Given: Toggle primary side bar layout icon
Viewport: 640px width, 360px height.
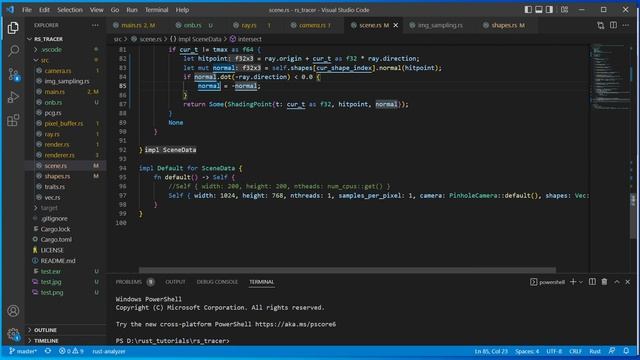Looking at the screenshot, I should pyautogui.click(x=528, y=9).
